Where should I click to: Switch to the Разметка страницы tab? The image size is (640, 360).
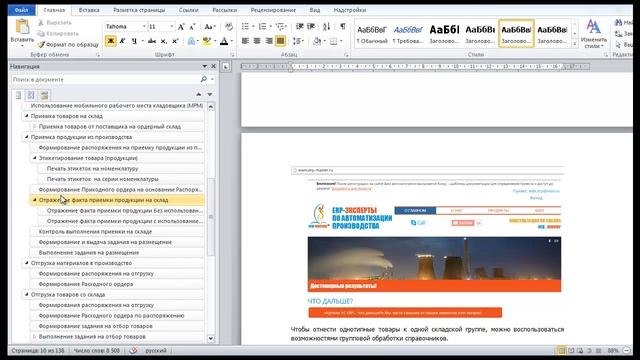[x=139, y=10]
